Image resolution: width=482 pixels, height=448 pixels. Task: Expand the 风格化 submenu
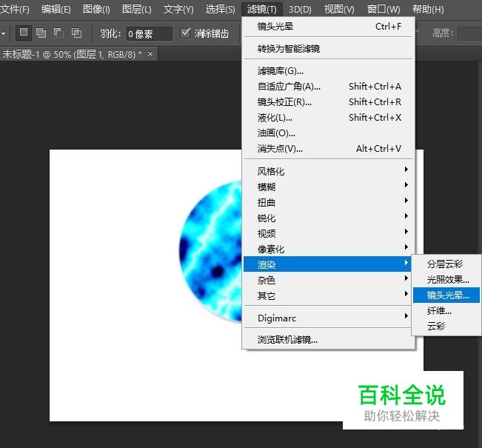tap(328, 171)
